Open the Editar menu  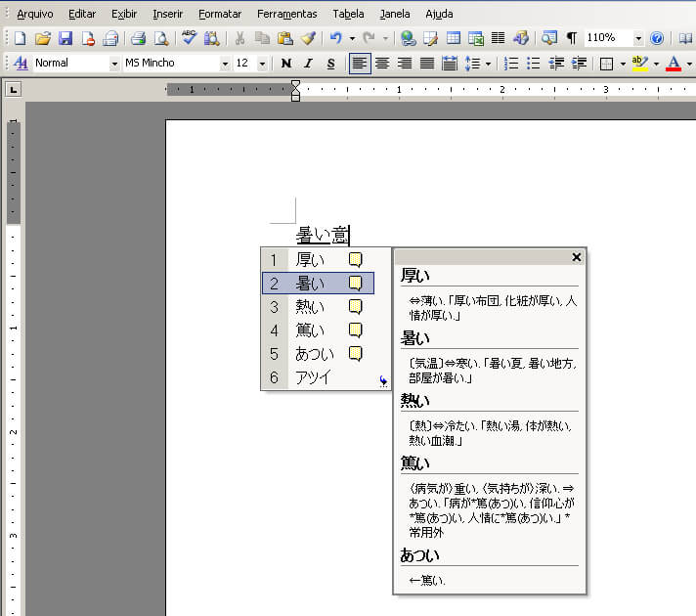(x=82, y=15)
